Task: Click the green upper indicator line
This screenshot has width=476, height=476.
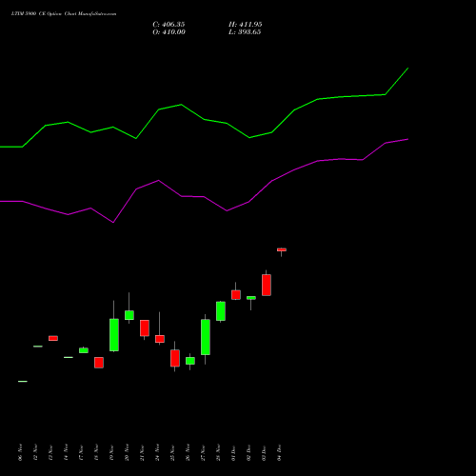Action: tap(204, 119)
